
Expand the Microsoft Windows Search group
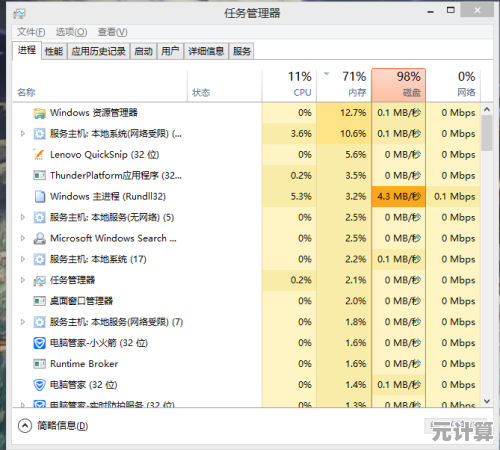point(23,238)
